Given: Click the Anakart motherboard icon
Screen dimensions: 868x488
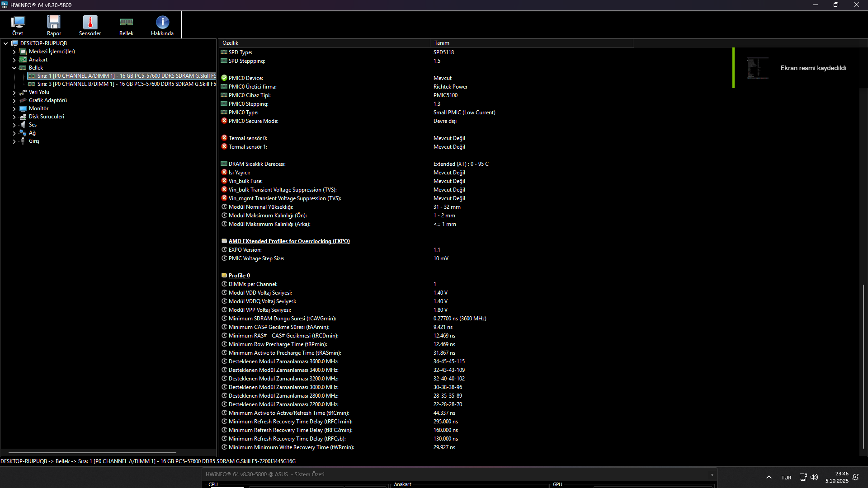Looking at the screenshot, I should pyautogui.click(x=23, y=60).
